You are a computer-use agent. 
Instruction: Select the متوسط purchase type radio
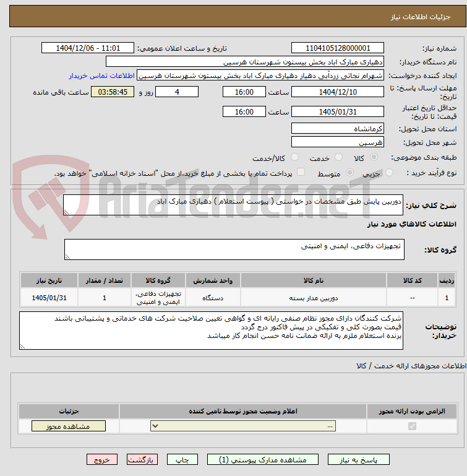click(349, 173)
